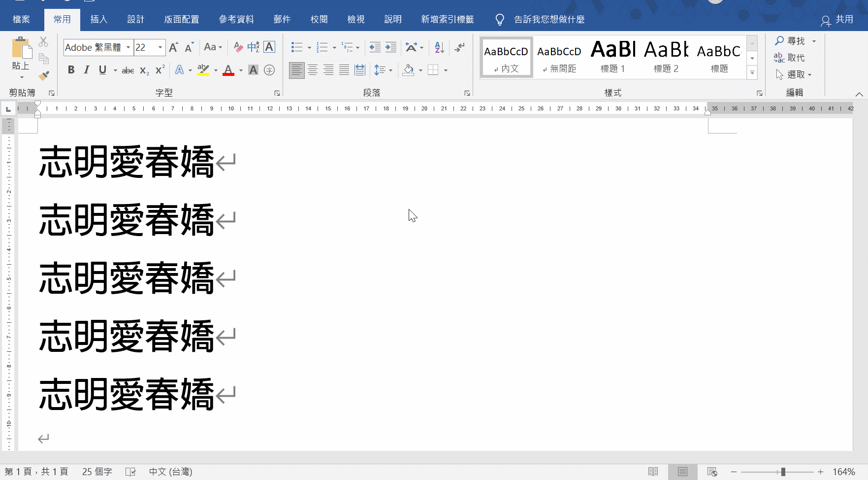Click 取代 replace button

tap(789, 58)
